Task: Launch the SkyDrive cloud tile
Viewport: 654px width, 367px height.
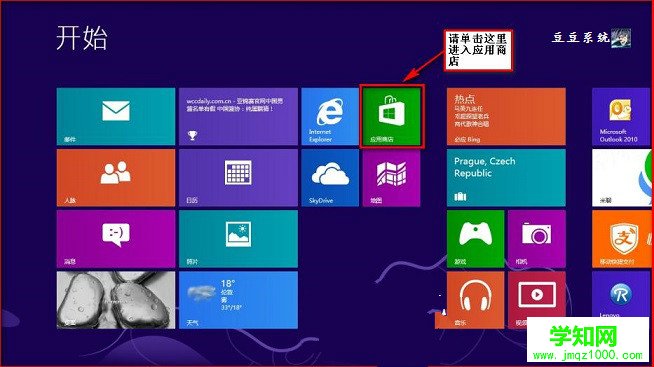Action: (330, 178)
